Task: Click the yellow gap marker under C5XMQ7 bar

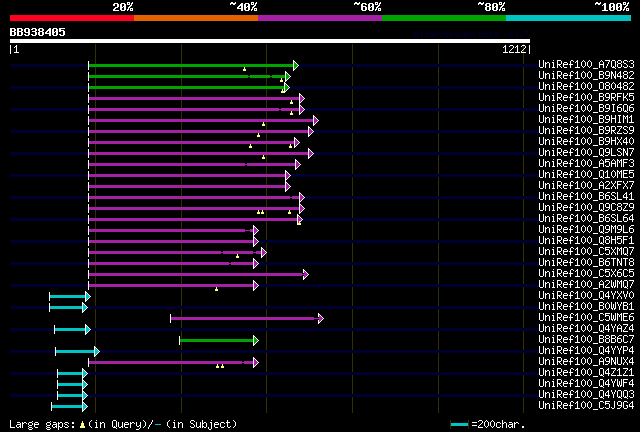Action: pos(237,256)
